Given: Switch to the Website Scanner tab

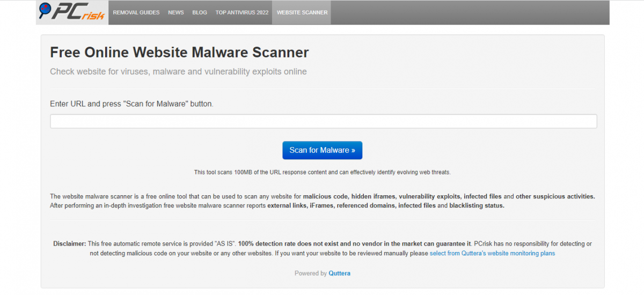Looking at the screenshot, I should pos(301,12).
